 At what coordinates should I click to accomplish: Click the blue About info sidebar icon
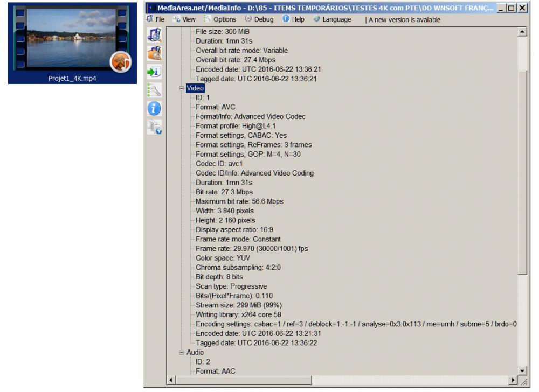tap(154, 108)
